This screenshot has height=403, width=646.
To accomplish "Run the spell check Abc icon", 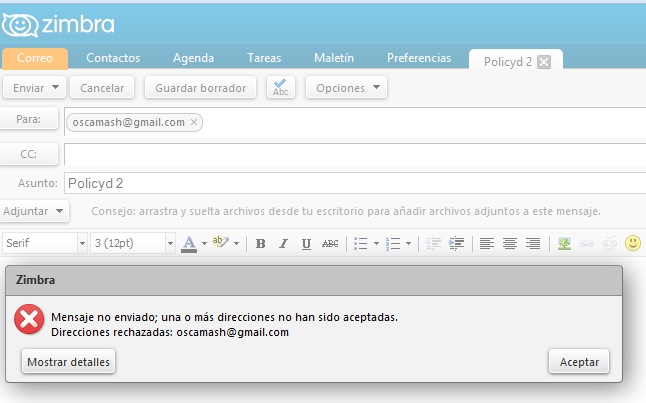I will coord(281,87).
